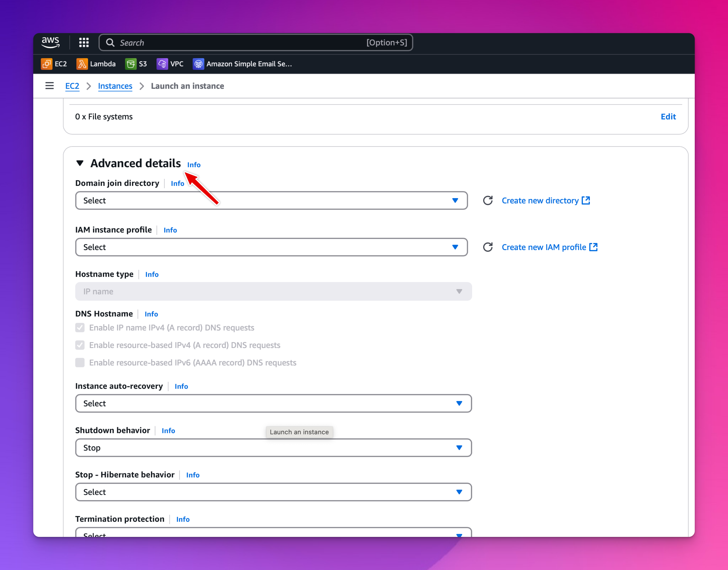Viewport: 728px width, 570px height.
Task: Open the S3 shortcut icon
Action: point(130,64)
